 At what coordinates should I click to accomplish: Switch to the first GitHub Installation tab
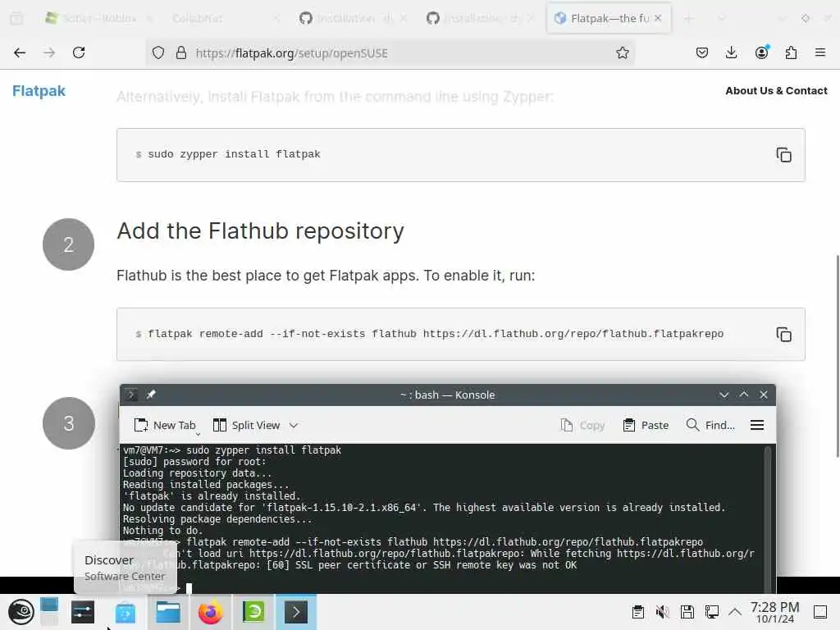[354, 18]
